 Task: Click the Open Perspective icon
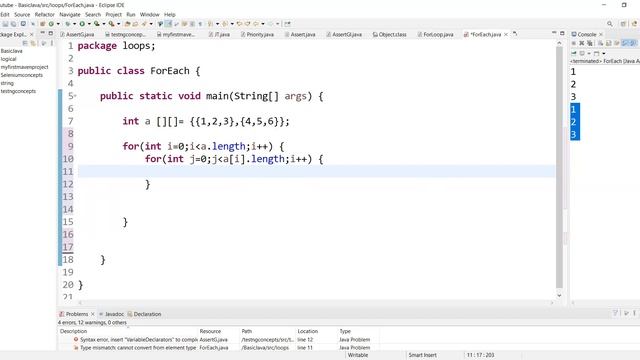pos(623,24)
